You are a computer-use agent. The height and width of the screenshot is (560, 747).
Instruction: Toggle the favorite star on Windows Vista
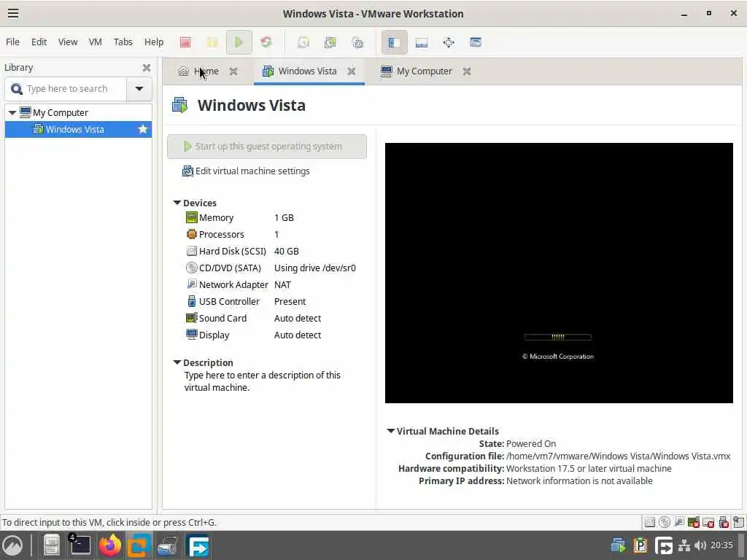pyautogui.click(x=142, y=129)
